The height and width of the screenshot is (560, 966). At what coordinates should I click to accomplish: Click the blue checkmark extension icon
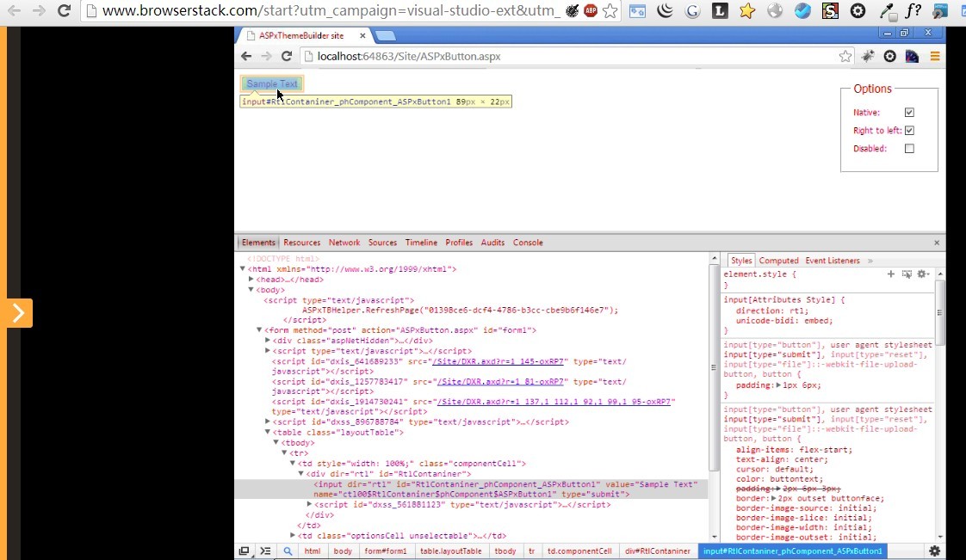coord(802,10)
